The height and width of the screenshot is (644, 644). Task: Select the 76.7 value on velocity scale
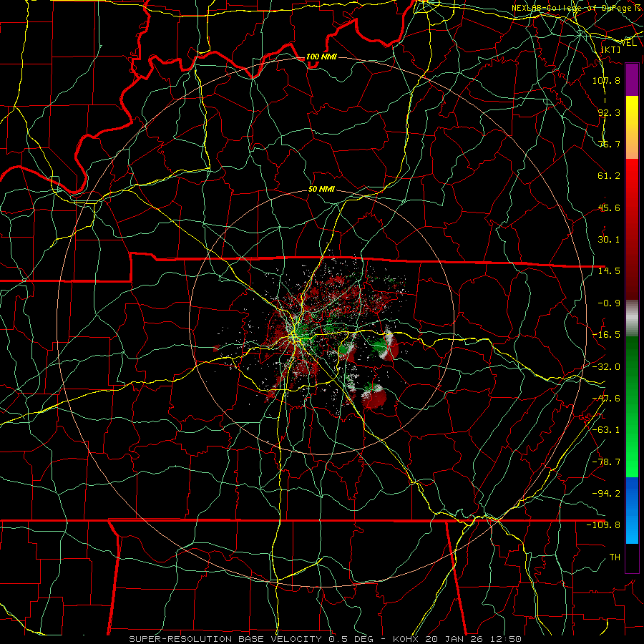tap(609, 144)
